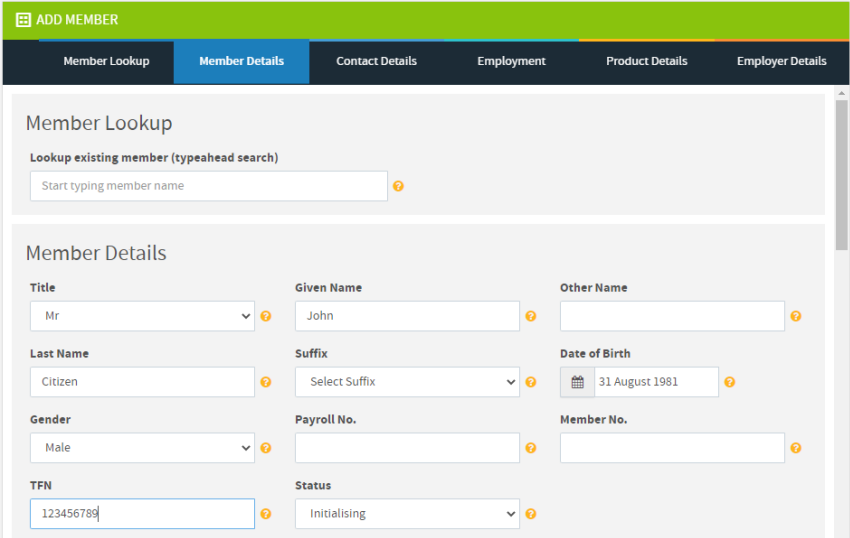Click help icon next to Title field

pos(266,316)
